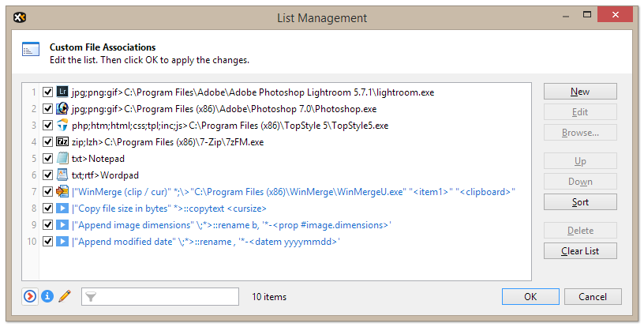Click the Lightroom icon in row 1
644x327 pixels.
click(x=62, y=92)
